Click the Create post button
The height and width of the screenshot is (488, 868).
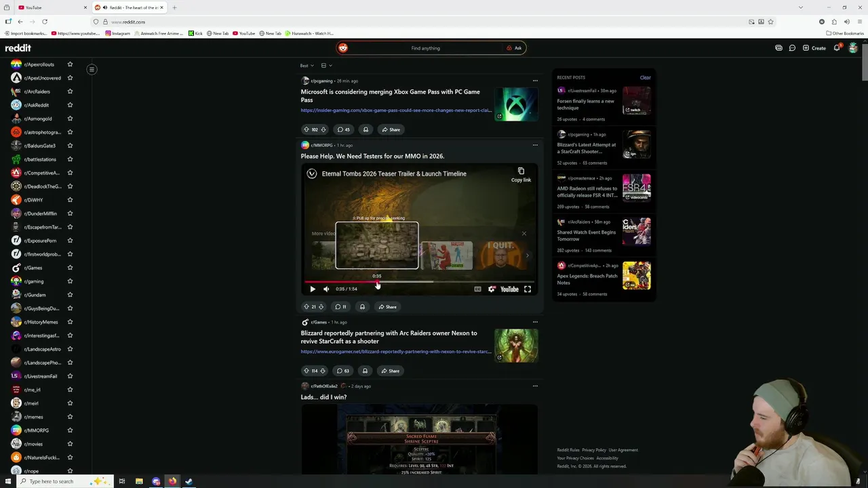pyautogui.click(x=814, y=48)
